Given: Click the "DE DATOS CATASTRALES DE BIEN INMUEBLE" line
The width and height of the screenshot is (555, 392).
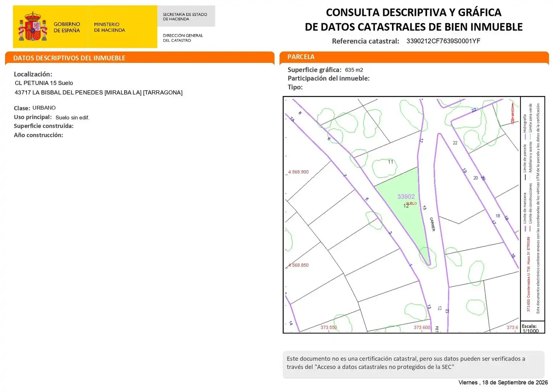Looking at the screenshot, I should pos(413,27).
